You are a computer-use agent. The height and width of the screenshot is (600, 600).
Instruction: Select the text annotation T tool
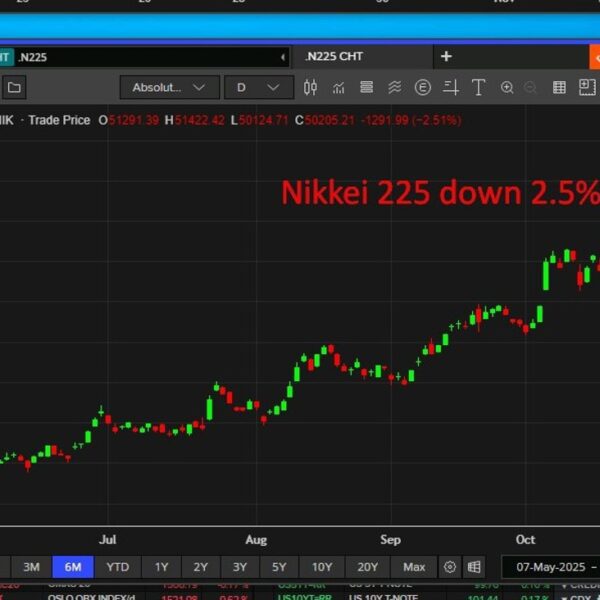(478, 88)
